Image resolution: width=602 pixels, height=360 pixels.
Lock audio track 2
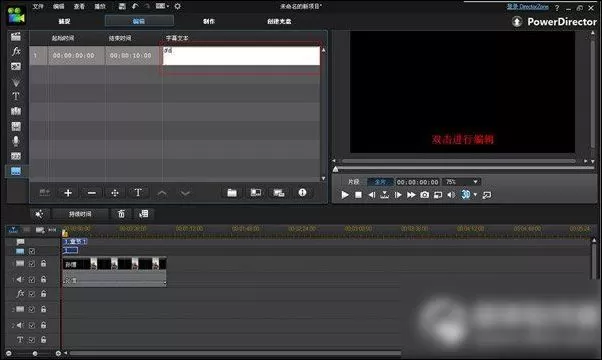(x=43, y=325)
